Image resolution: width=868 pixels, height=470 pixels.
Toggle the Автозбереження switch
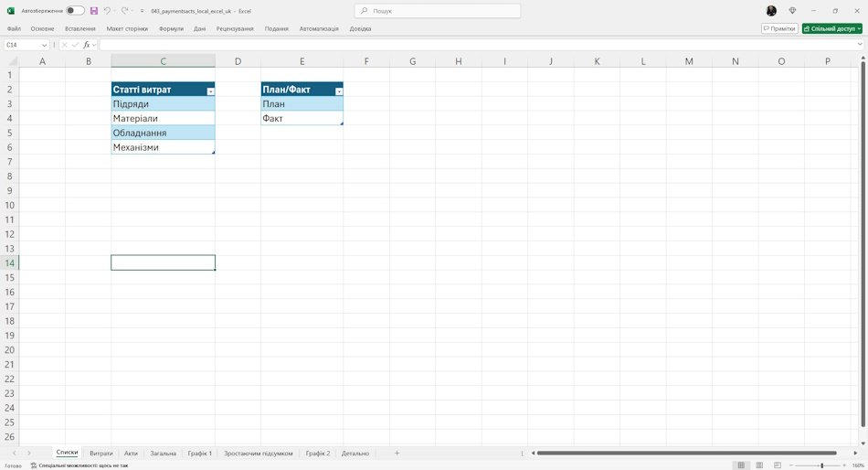tap(75, 11)
